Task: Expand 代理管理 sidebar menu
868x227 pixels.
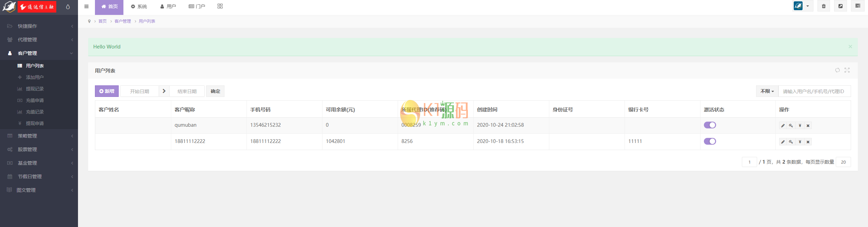Action: coord(39,40)
